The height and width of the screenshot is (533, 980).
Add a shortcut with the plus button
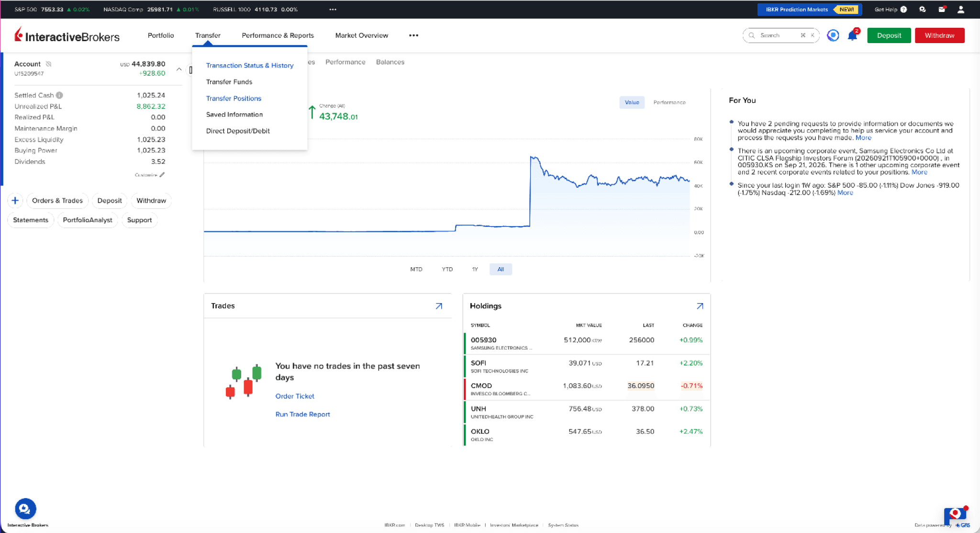click(15, 201)
